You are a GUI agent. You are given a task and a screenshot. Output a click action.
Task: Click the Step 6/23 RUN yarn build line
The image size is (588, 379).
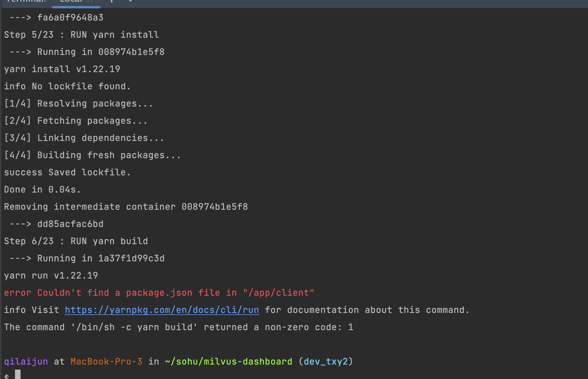tap(76, 241)
